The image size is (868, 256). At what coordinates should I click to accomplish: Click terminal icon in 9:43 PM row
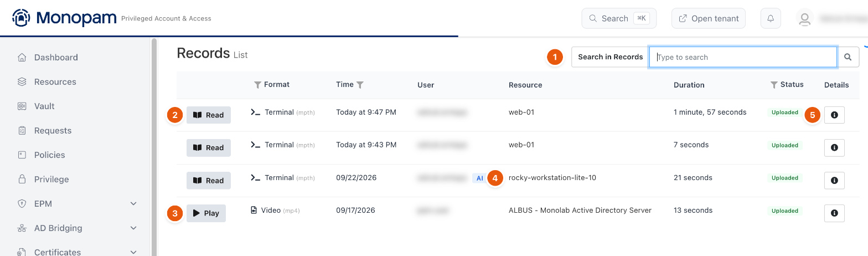(255, 145)
